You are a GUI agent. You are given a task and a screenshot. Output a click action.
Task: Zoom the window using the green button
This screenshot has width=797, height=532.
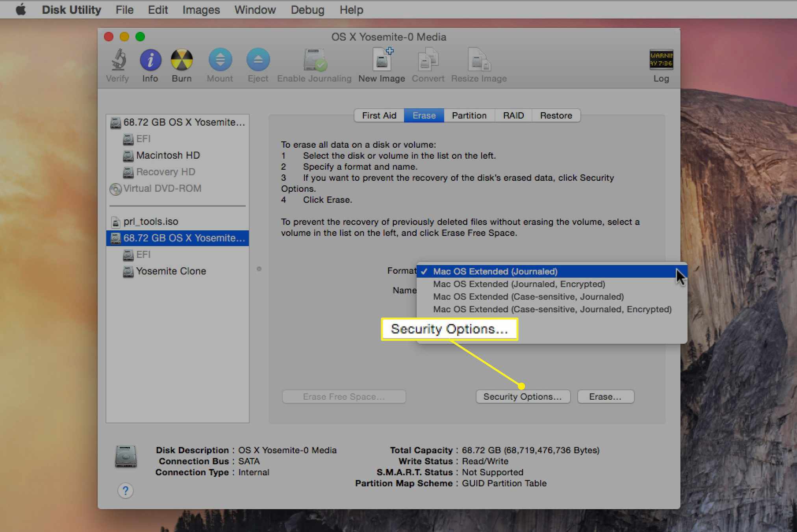click(140, 37)
